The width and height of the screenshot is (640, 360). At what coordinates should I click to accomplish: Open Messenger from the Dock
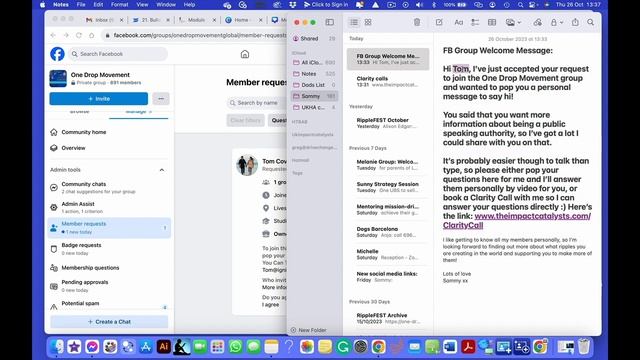[x=92, y=347]
